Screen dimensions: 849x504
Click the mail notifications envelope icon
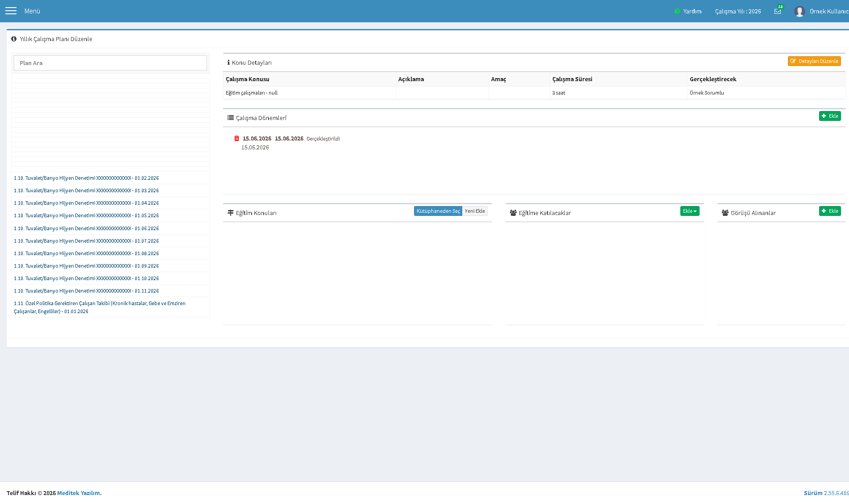(x=778, y=11)
